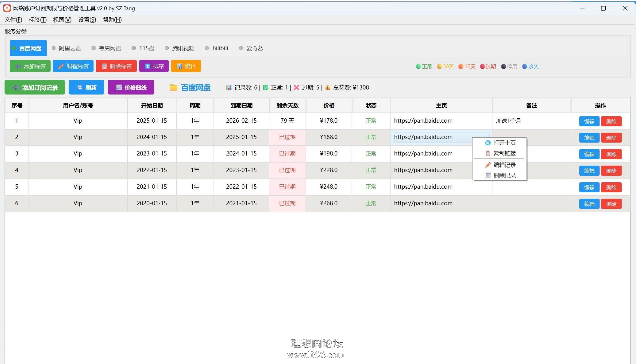636x364 pixels.
Task: Click the red X icon beside 过期: 5
Action: (x=296, y=87)
